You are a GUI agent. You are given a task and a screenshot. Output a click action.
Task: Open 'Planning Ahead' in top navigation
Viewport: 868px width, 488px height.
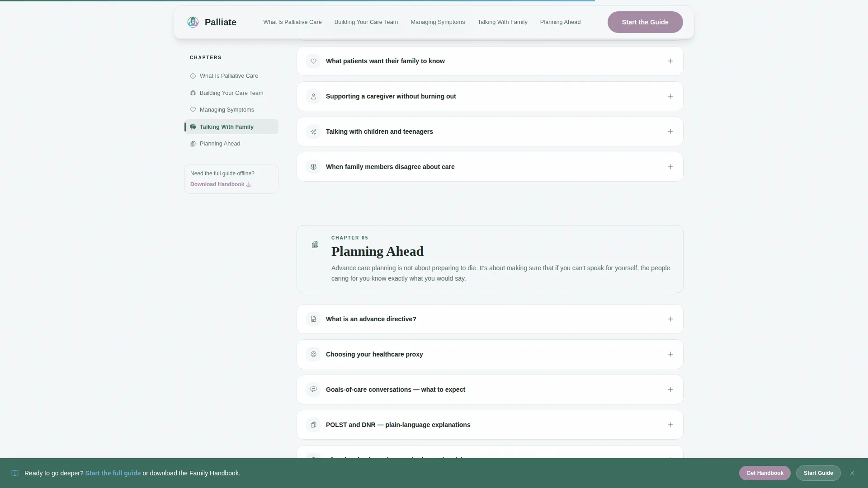point(560,22)
